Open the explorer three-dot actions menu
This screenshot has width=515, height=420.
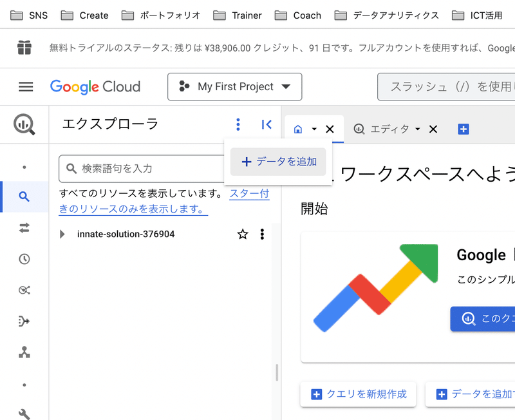point(238,124)
